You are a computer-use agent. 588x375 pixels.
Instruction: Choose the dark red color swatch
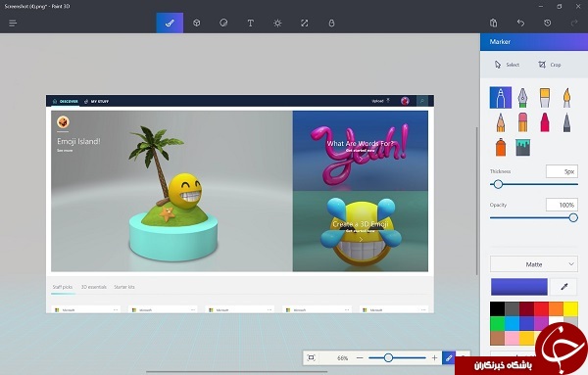tap(526, 309)
